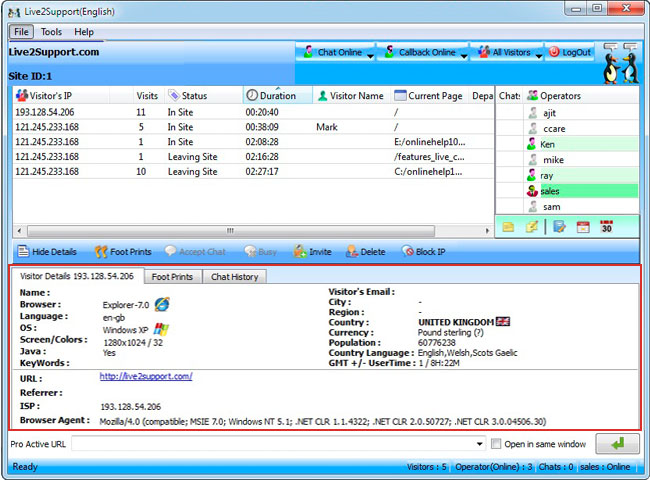This screenshot has width=650, height=480.
Task: Click the Windows XP logo icon
Action: (x=161, y=330)
